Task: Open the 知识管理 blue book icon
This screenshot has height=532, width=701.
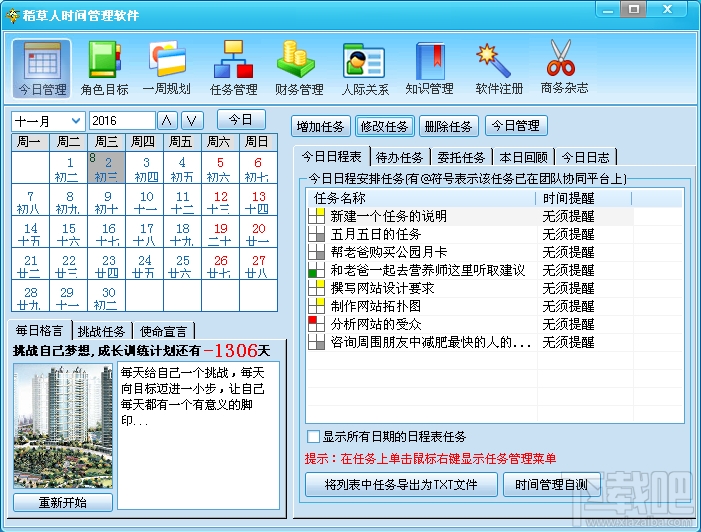Action: [430, 68]
